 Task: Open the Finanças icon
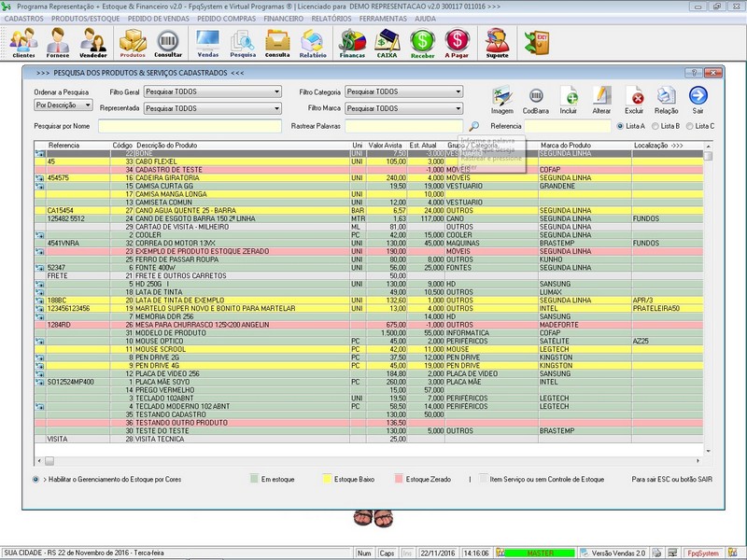tap(352, 43)
